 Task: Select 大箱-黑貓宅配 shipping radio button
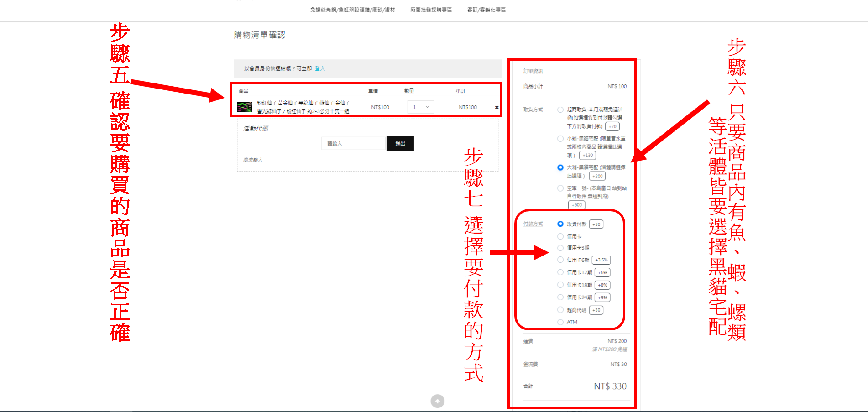560,167
